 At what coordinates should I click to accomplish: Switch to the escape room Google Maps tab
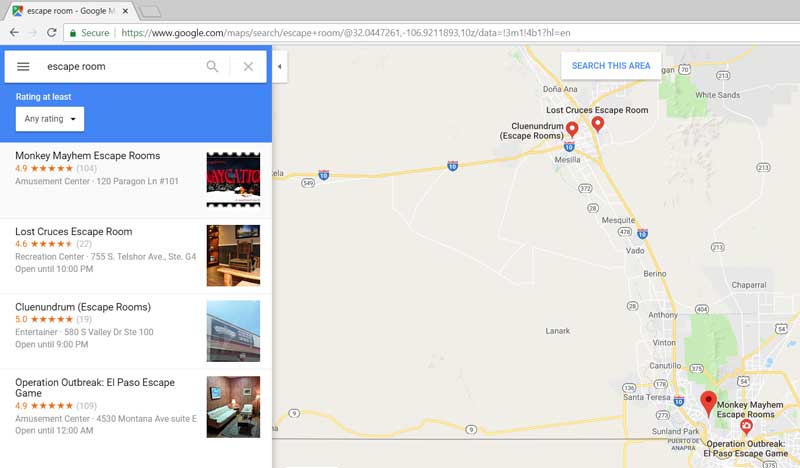click(70, 11)
